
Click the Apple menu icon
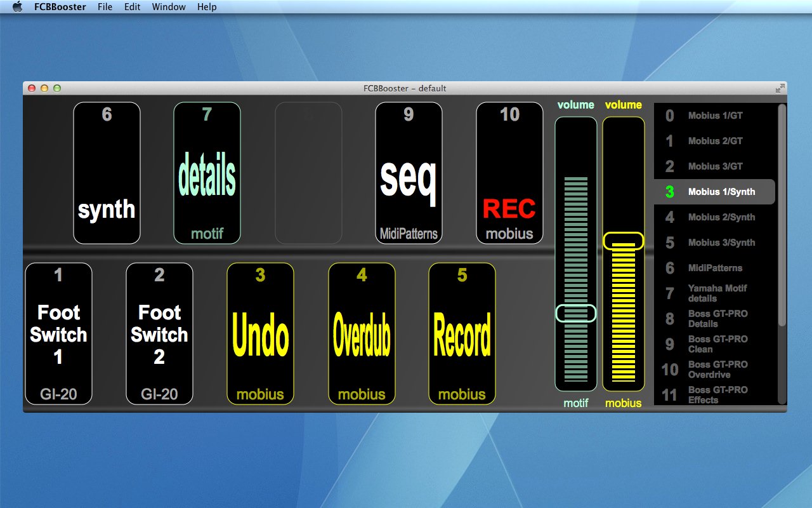point(17,7)
